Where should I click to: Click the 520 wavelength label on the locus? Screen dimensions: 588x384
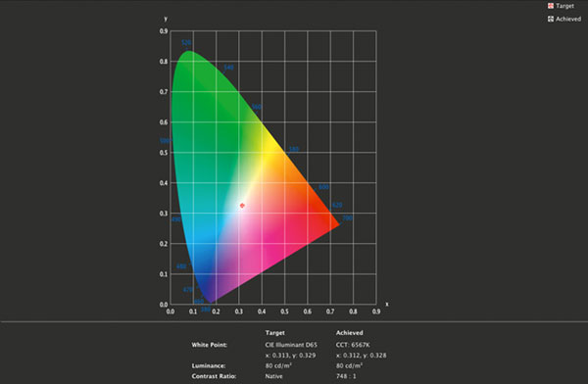click(x=186, y=42)
